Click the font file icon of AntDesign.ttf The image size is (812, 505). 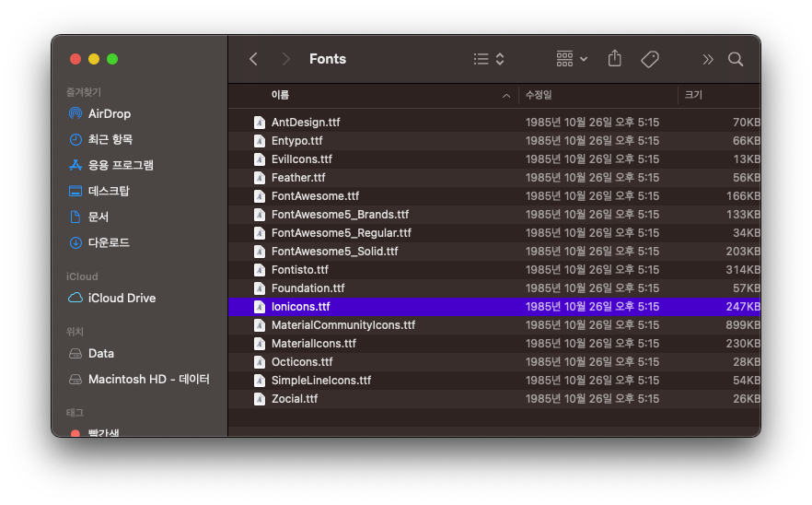tap(260, 123)
